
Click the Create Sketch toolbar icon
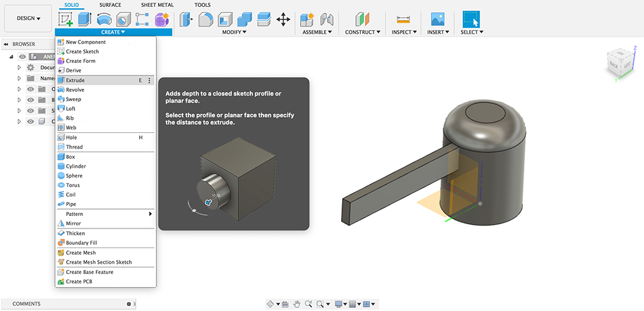click(65, 20)
